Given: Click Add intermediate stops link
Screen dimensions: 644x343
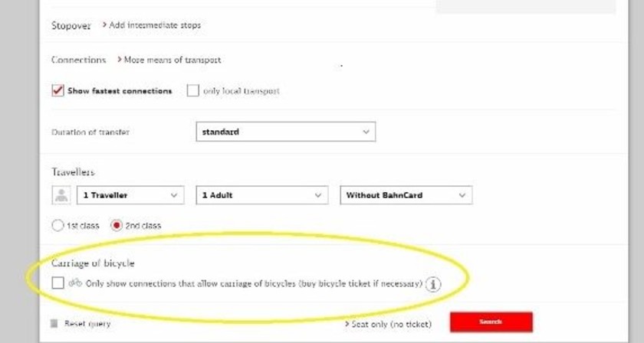Looking at the screenshot, I should (x=155, y=25).
